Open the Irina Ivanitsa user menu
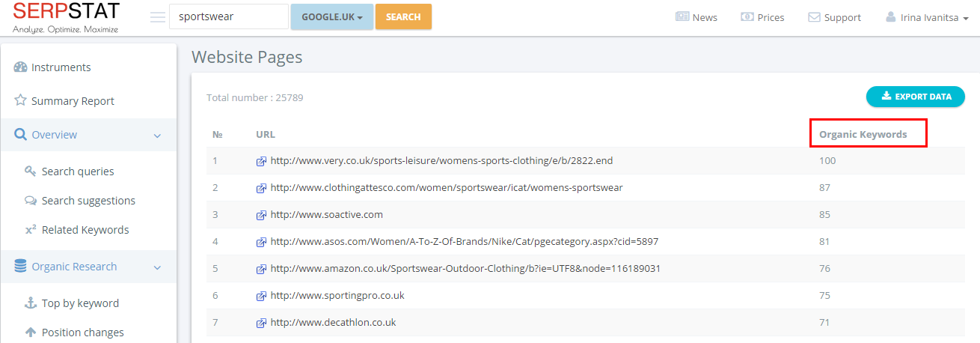This screenshot has height=343, width=980. [x=927, y=17]
